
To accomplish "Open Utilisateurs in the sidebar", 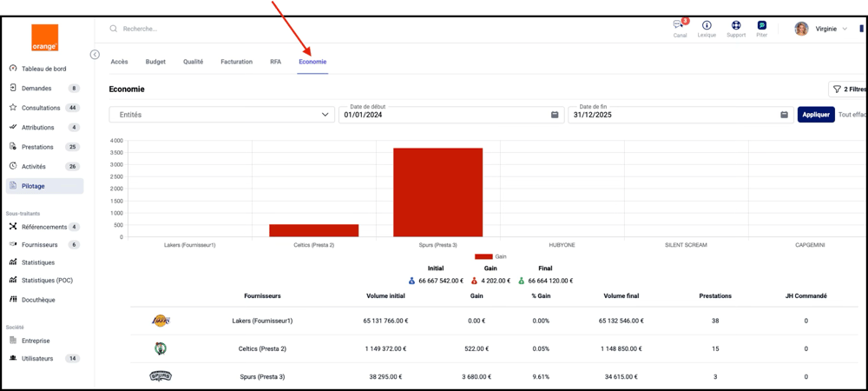I will pyautogui.click(x=37, y=358).
